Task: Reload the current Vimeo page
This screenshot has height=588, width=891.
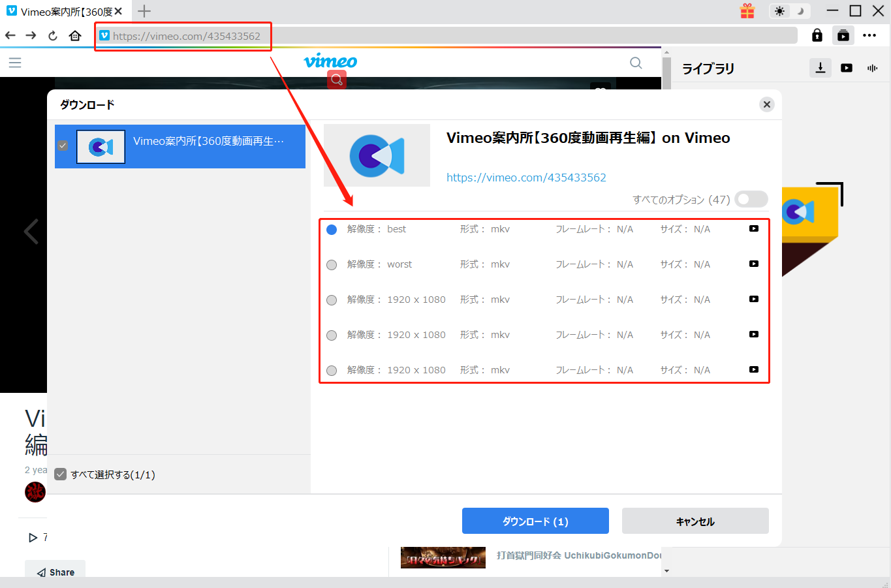Action: tap(53, 36)
